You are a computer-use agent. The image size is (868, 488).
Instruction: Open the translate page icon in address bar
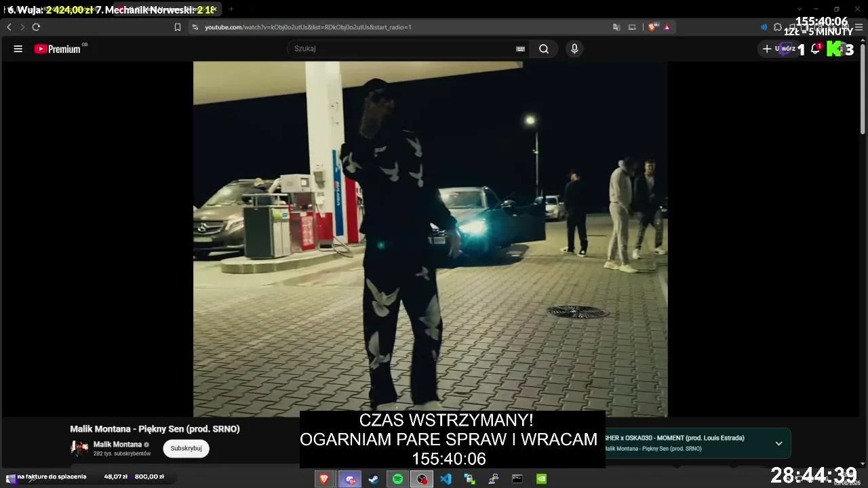(x=616, y=27)
